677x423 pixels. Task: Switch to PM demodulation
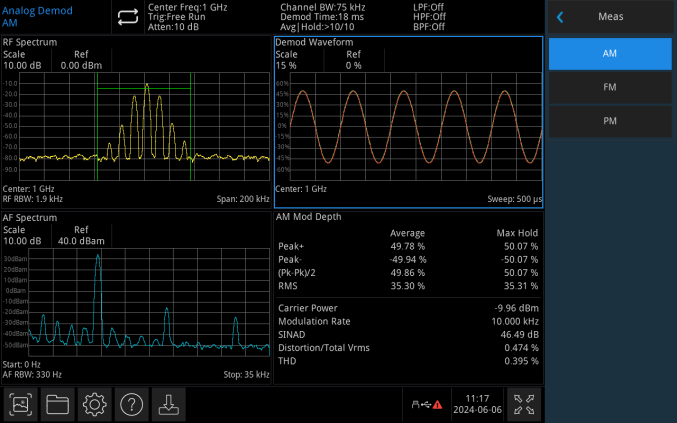[609, 121]
